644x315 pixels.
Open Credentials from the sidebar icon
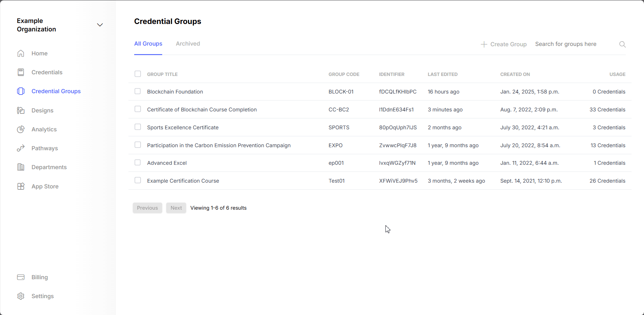(x=20, y=72)
